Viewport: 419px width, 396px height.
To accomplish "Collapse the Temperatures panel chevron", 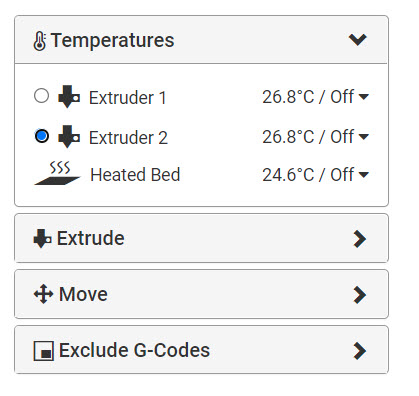I will coord(358,40).
